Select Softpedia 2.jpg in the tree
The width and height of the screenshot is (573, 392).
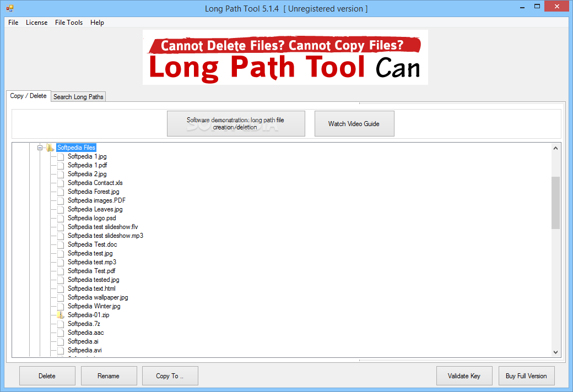[x=87, y=175]
